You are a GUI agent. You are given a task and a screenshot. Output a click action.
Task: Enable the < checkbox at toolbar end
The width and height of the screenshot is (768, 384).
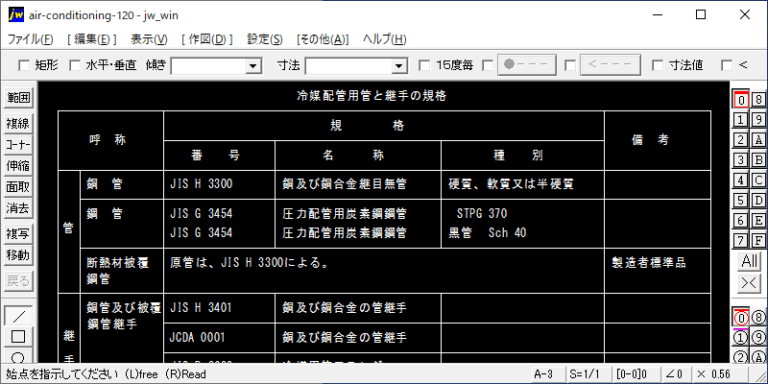point(727,65)
